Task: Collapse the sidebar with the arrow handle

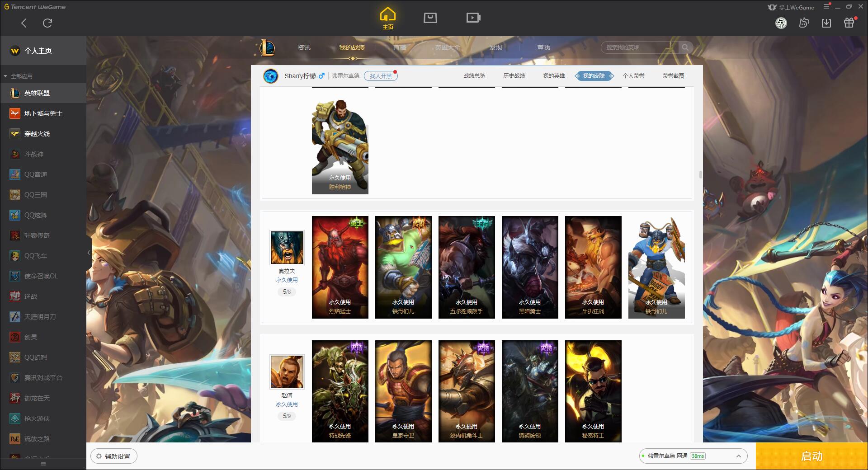Action: [89, 253]
